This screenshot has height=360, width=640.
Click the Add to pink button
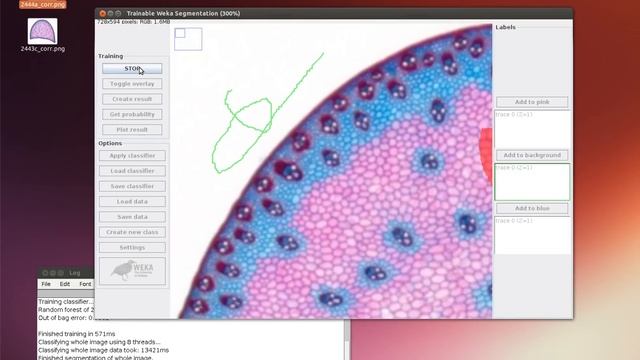coord(532,102)
